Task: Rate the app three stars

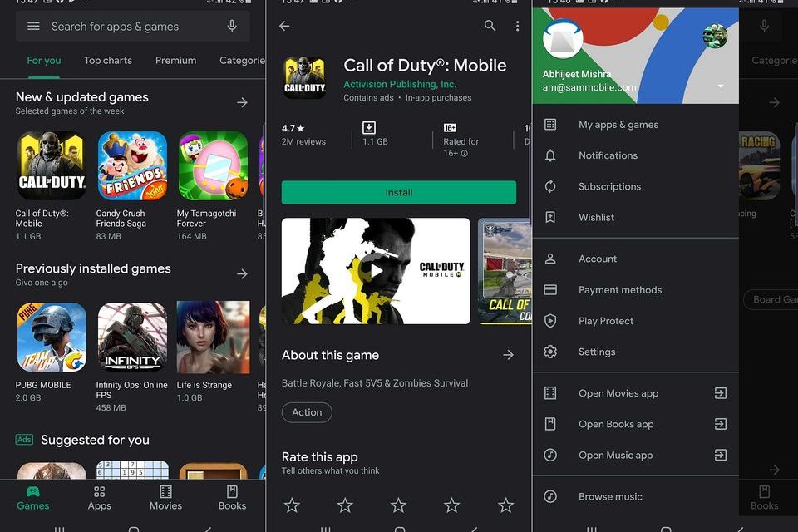Action: pyautogui.click(x=398, y=505)
